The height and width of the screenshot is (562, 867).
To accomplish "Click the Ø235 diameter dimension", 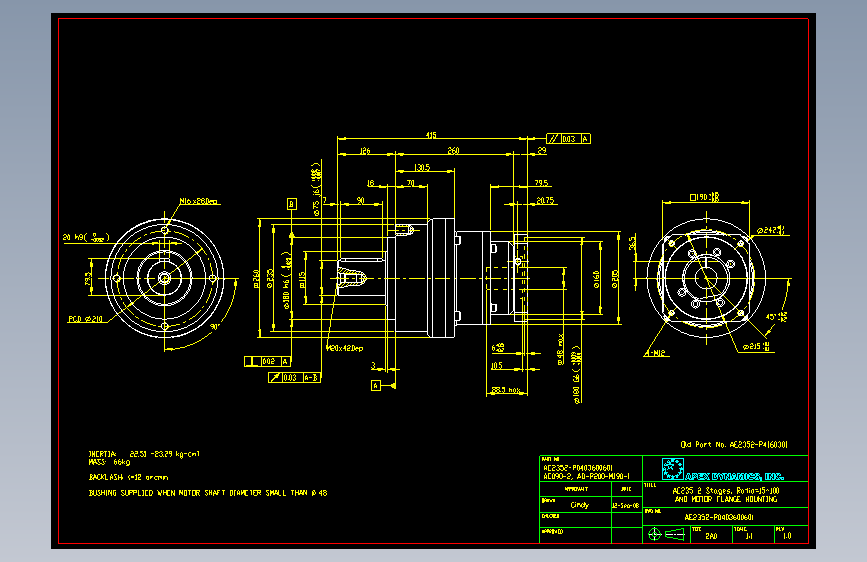I will 270,279.
